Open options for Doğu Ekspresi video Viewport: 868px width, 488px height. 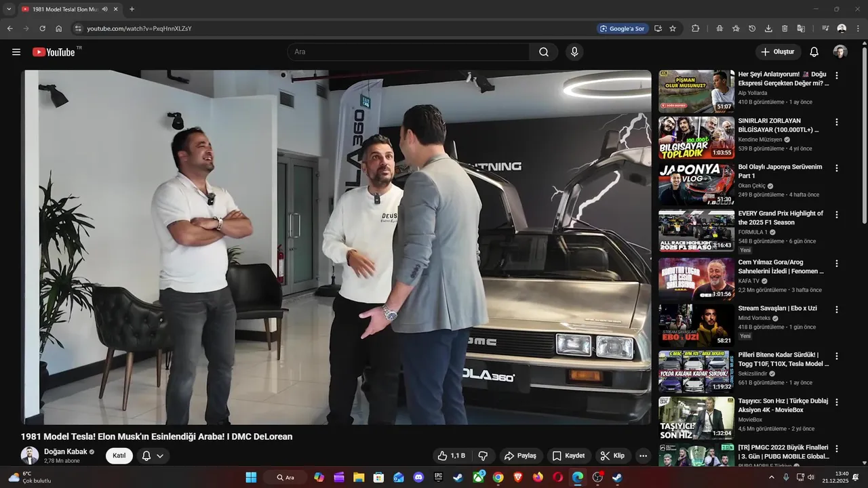[x=836, y=76]
